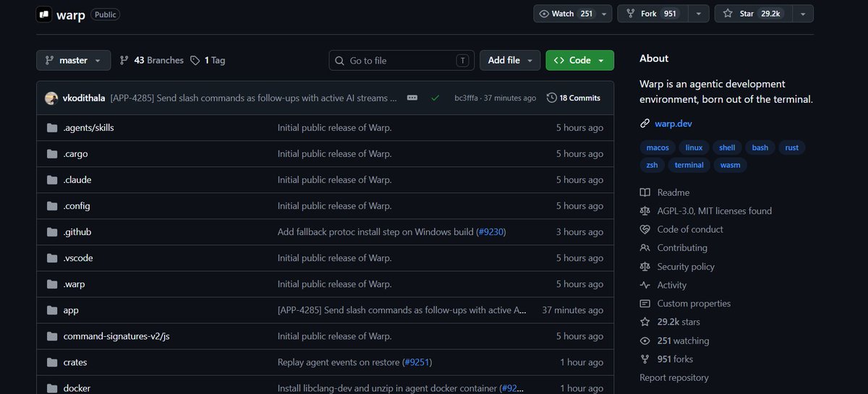Click the folder icon beside .cargo
This screenshot has height=394, width=868.
pyautogui.click(x=52, y=154)
